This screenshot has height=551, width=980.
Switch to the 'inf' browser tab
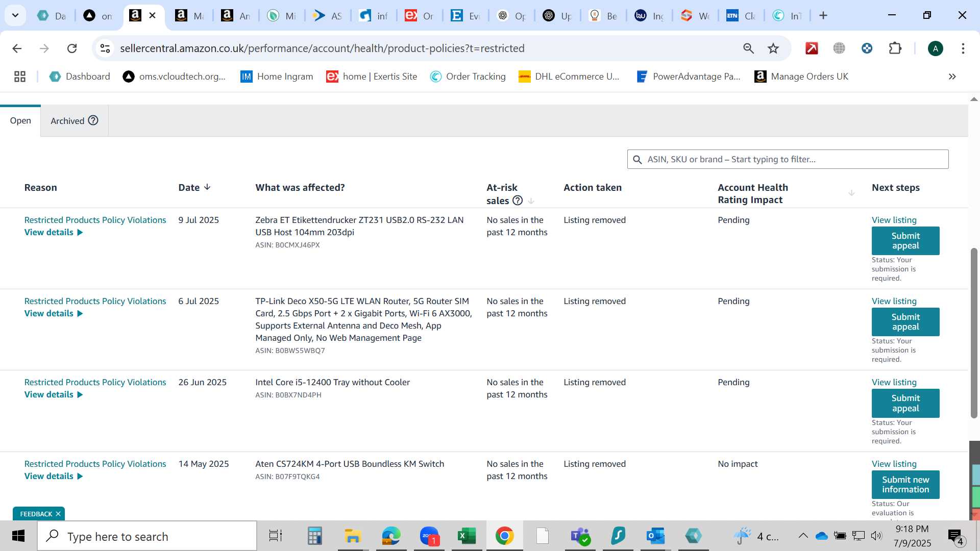(x=374, y=16)
